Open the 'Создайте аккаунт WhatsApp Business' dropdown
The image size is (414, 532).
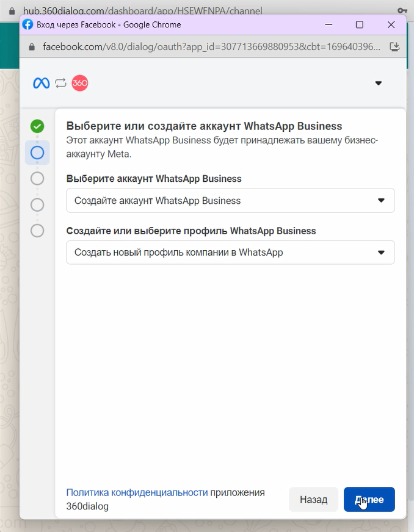coord(230,201)
